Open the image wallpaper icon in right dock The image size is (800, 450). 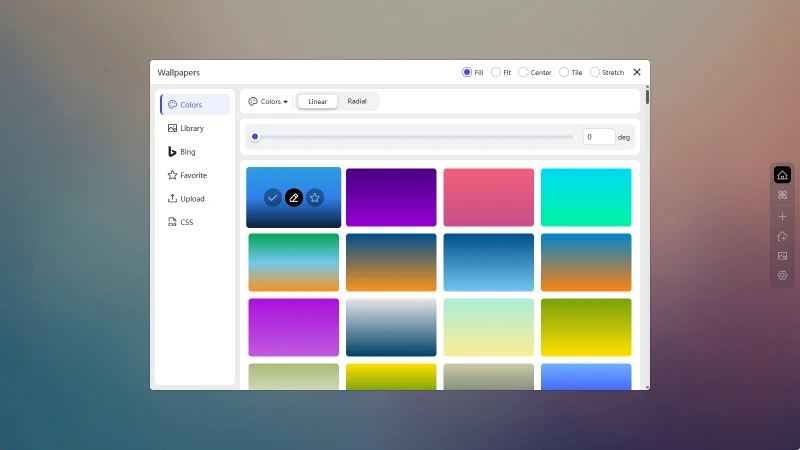pyautogui.click(x=782, y=256)
